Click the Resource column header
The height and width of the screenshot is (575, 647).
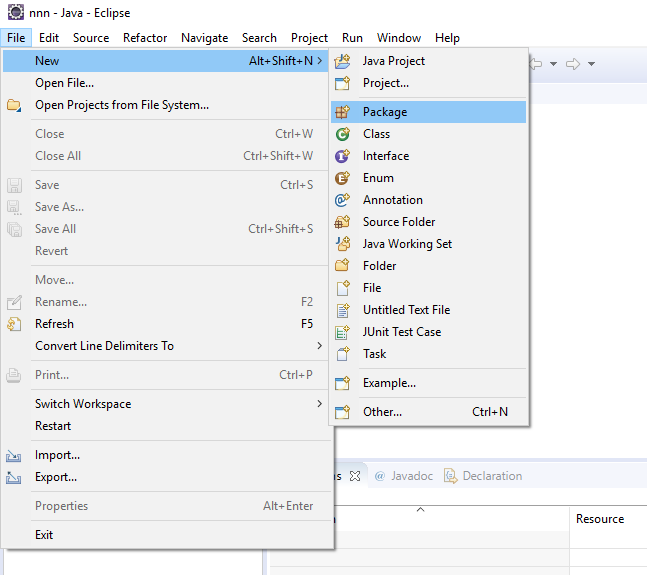pos(600,519)
